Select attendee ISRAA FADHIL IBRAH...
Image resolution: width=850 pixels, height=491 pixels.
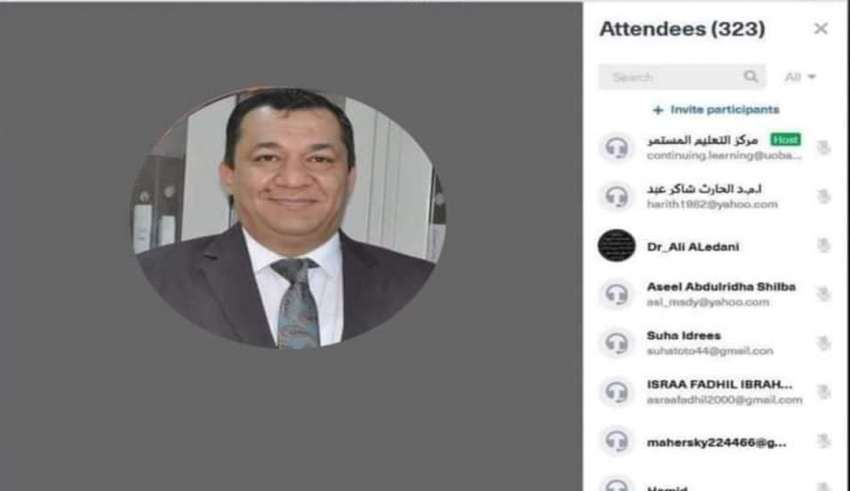(x=714, y=392)
